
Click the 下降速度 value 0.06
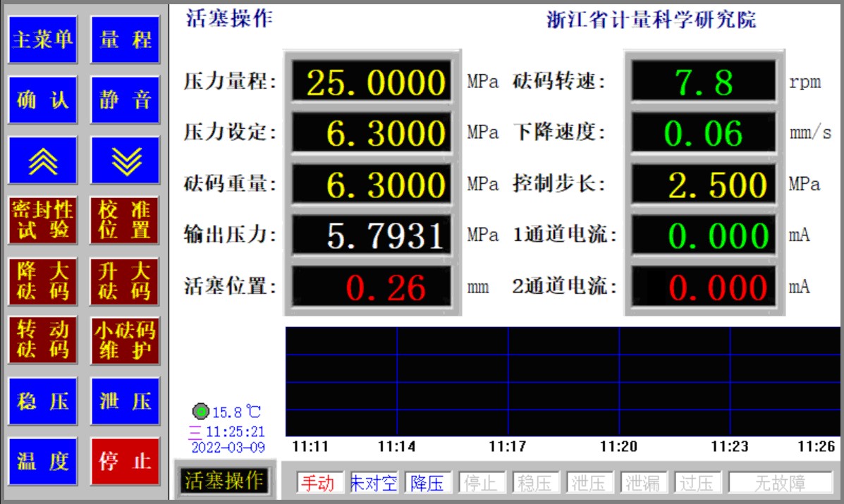click(x=704, y=133)
